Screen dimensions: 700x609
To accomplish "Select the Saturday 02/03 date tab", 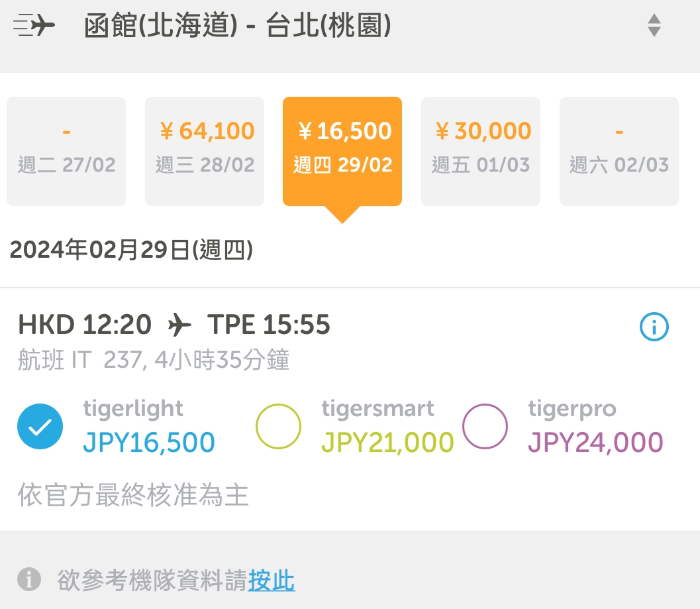I will (619, 151).
